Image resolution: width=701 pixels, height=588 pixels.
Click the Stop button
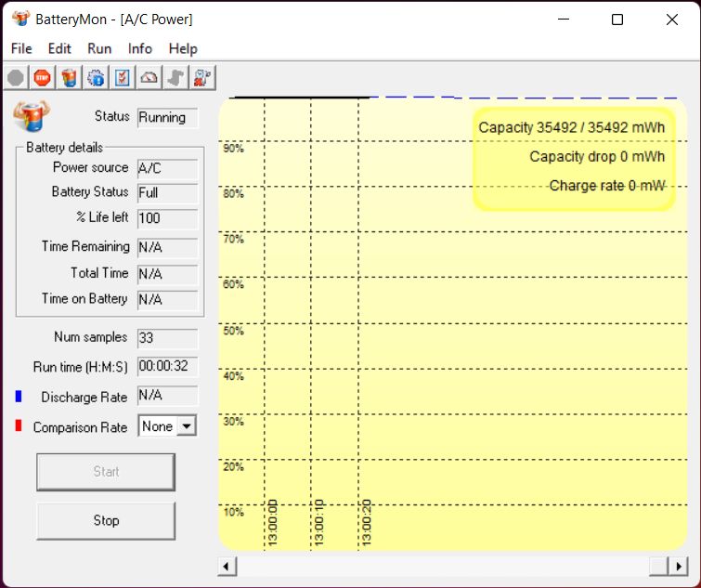(x=106, y=520)
